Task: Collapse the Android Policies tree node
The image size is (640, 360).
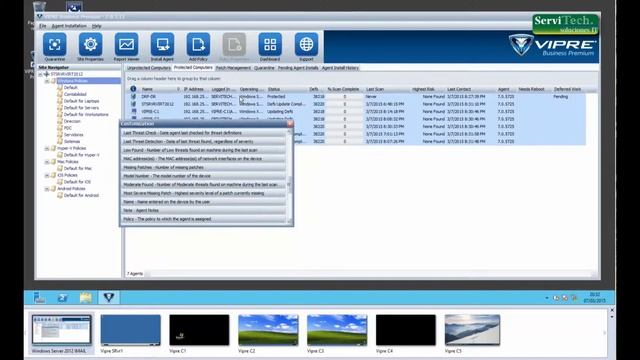Action: [x=47, y=189]
